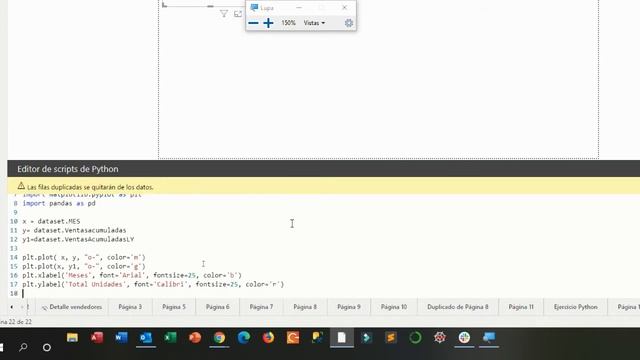Image resolution: width=640 pixels, height=360 pixels.
Task: Click the visual filter funnel icon
Action: pyautogui.click(x=224, y=14)
